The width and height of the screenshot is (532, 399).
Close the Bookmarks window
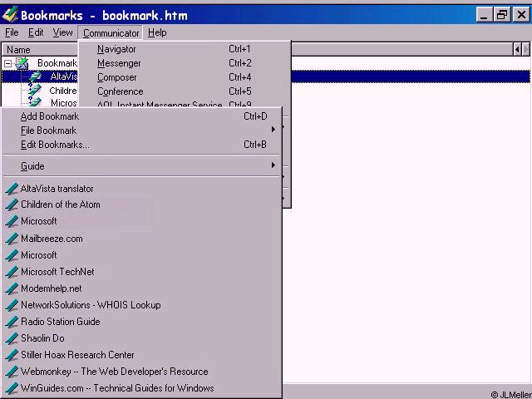(521, 15)
